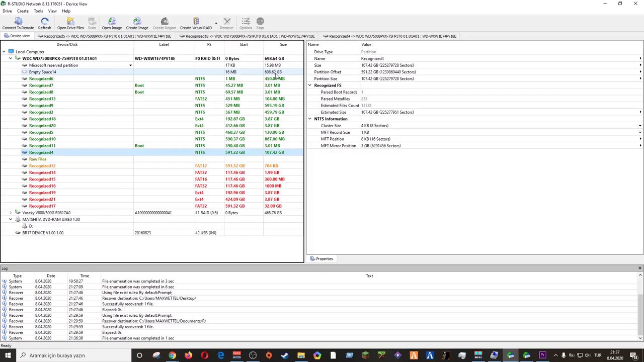This screenshot has width=644, height=362.
Task: Click the Text column header in Log
Action: (x=369, y=276)
